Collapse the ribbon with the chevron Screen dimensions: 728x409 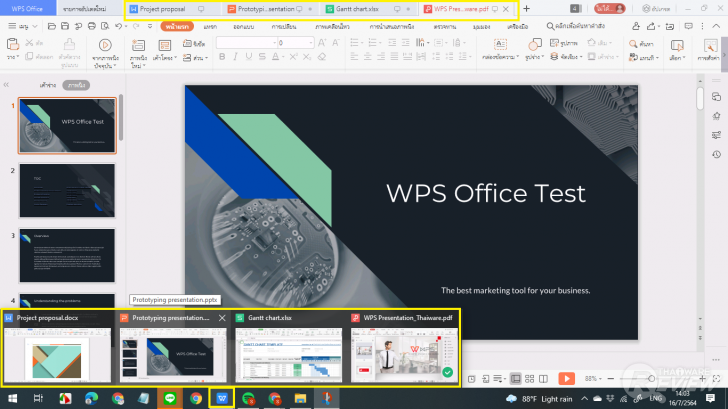716,26
